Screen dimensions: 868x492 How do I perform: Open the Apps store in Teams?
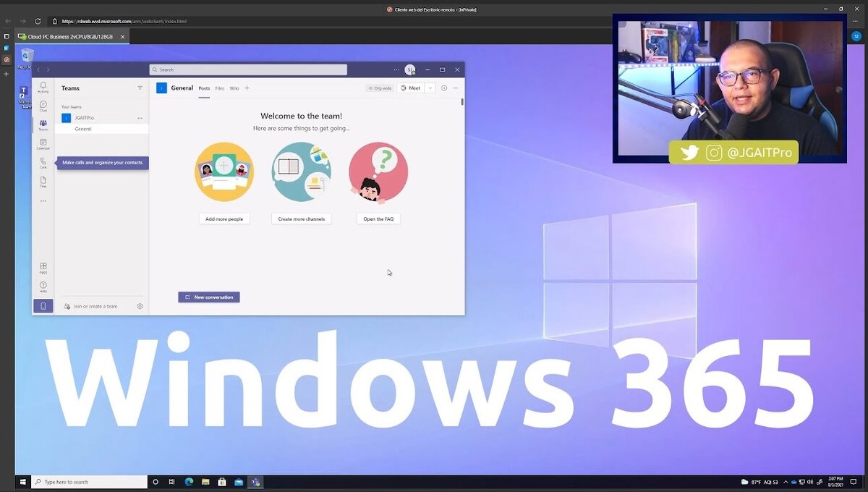pyautogui.click(x=43, y=268)
